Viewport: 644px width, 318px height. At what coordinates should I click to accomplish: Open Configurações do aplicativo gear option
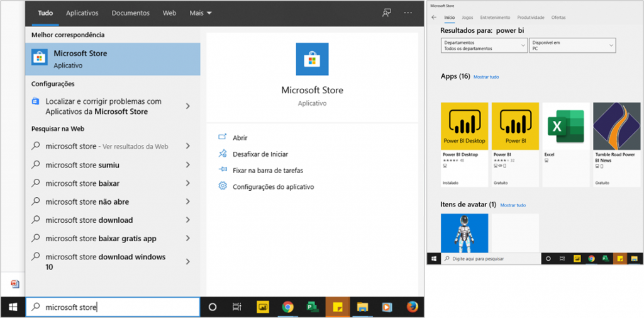[222, 186]
